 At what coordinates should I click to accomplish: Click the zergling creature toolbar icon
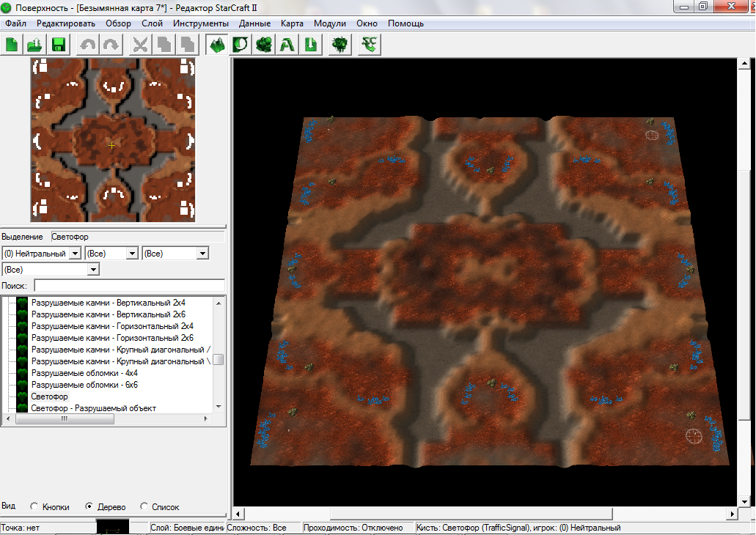click(x=340, y=45)
